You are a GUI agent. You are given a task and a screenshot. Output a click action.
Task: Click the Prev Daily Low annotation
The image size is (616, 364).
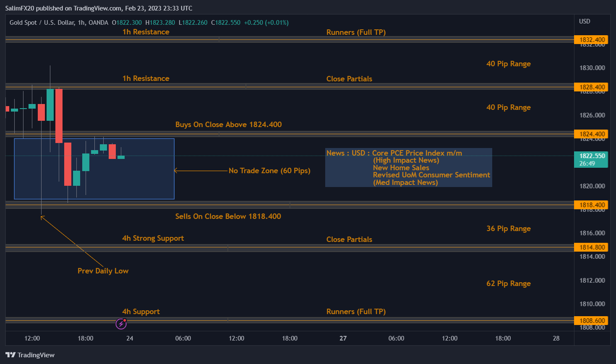(x=103, y=271)
